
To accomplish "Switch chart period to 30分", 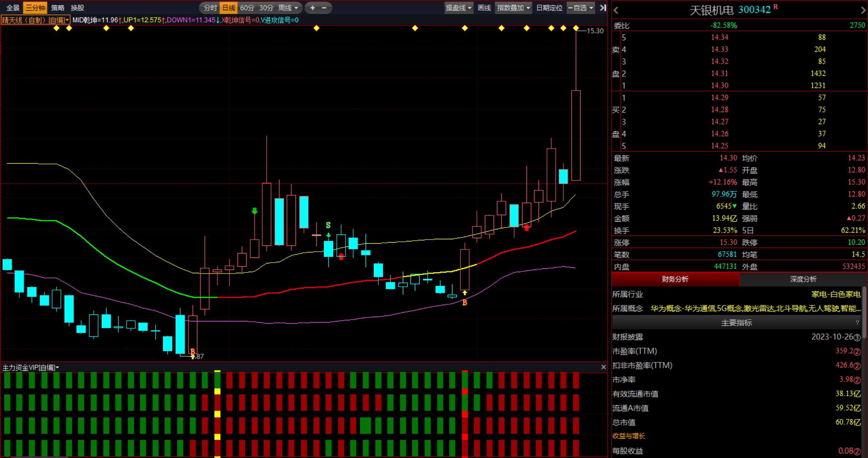I will [266, 8].
